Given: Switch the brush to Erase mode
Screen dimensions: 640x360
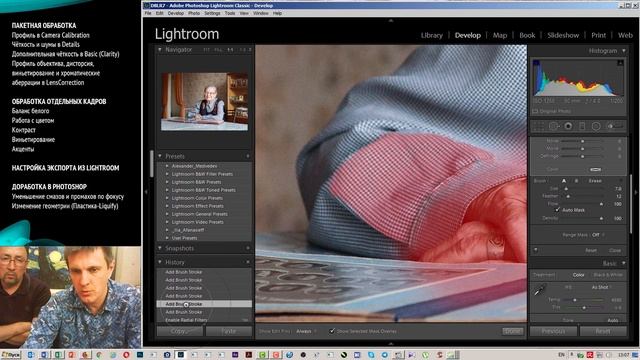Looking at the screenshot, I should [595, 181].
